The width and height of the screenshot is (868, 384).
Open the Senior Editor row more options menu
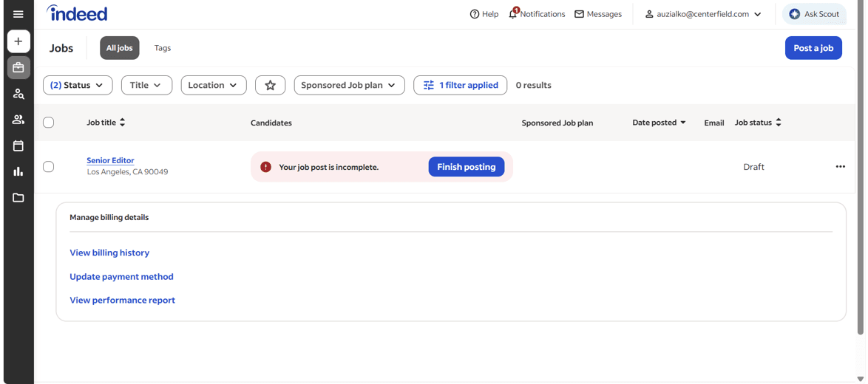[x=841, y=166]
